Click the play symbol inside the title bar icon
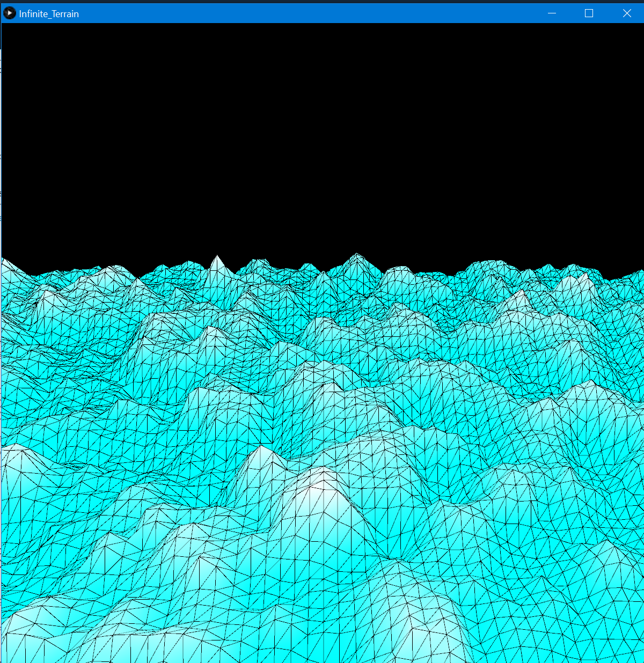 [9, 13]
